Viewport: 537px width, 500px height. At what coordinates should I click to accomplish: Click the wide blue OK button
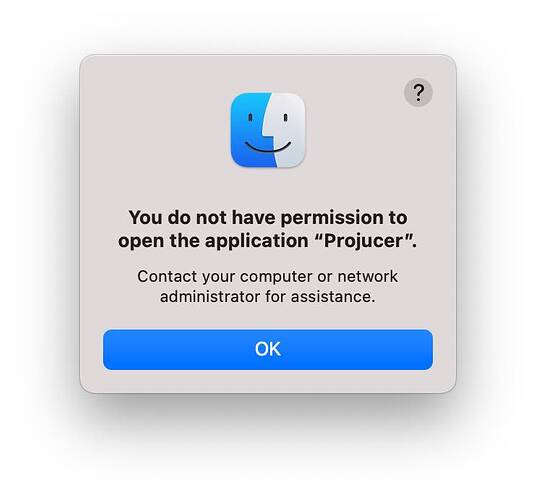(268, 349)
